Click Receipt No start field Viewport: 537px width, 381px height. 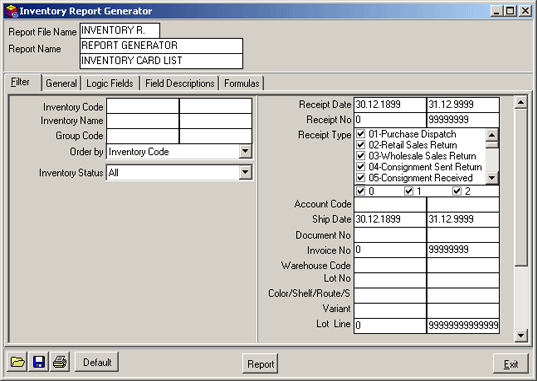(x=390, y=120)
